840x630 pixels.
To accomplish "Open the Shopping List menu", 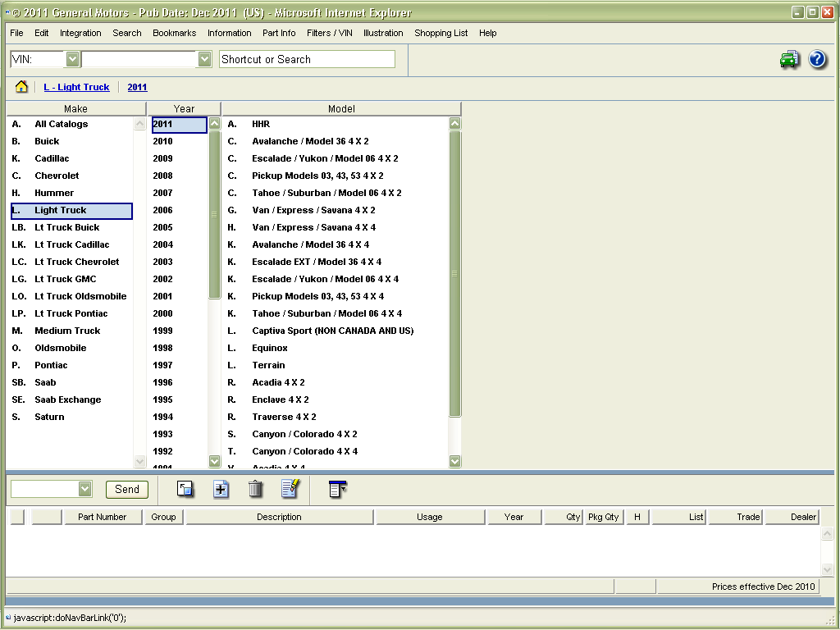I will click(x=441, y=33).
